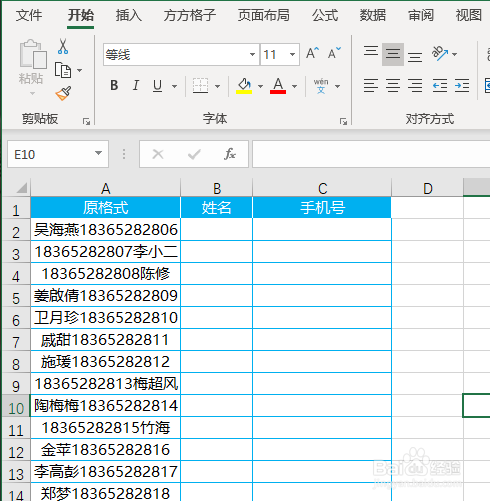Screen dimensions: 490x501
Task: Open font group dialog launcher
Action: (x=343, y=122)
